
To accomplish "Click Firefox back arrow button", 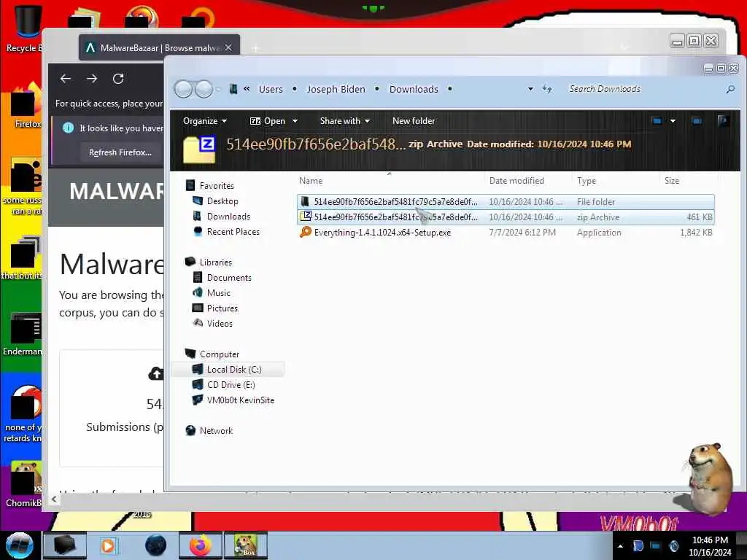I will (66, 79).
